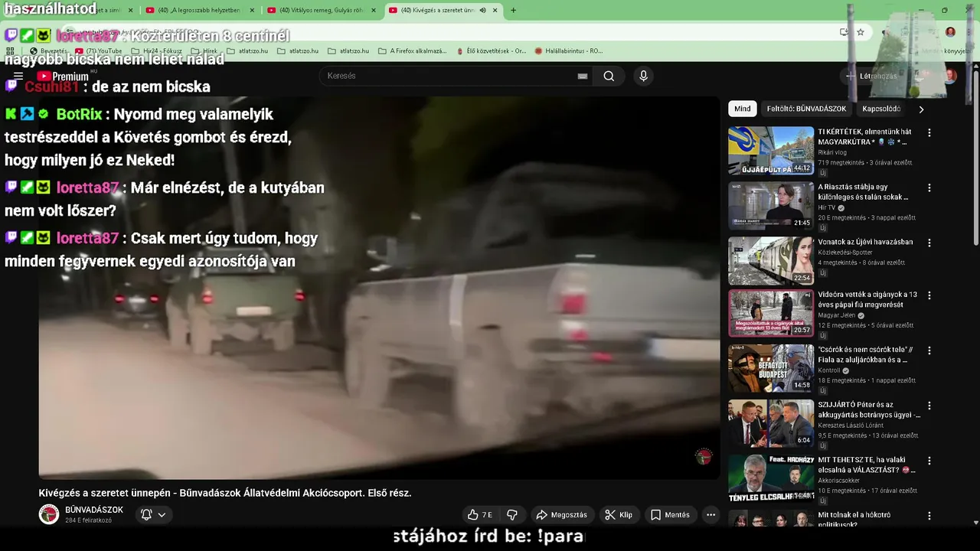The height and width of the screenshot is (551, 980).
Task: Close the Kivégzés a szeretet tab
Action: tap(495, 10)
